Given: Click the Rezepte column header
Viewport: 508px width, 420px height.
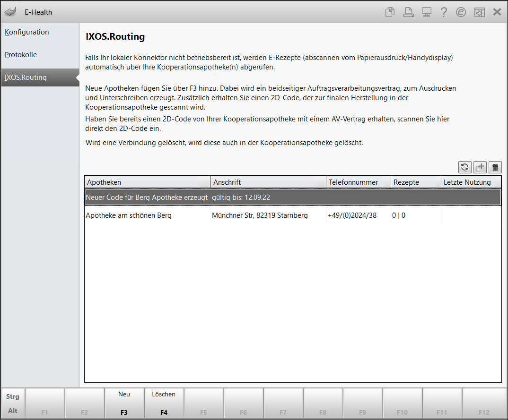Looking at the screenshot, I should [416, 182].
